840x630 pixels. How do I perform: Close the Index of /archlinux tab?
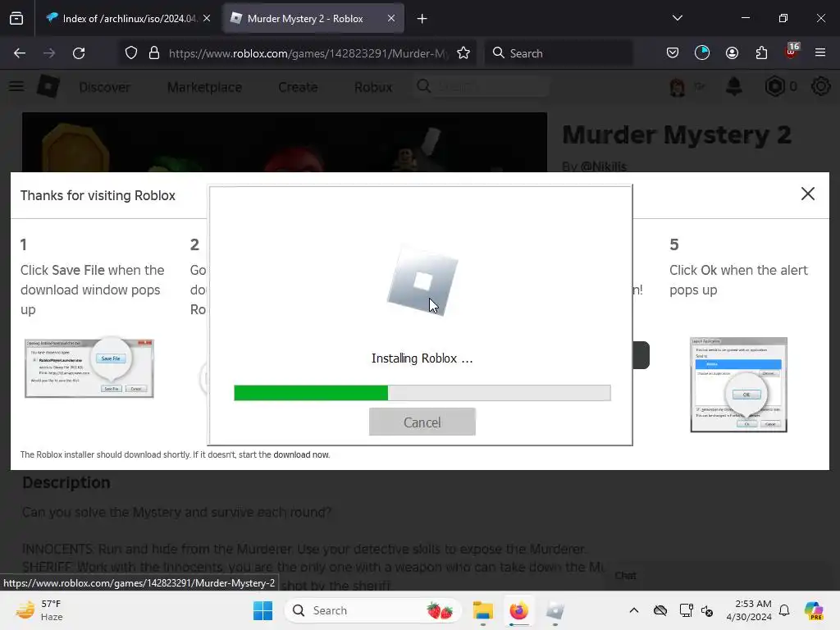tap(207, 18)
